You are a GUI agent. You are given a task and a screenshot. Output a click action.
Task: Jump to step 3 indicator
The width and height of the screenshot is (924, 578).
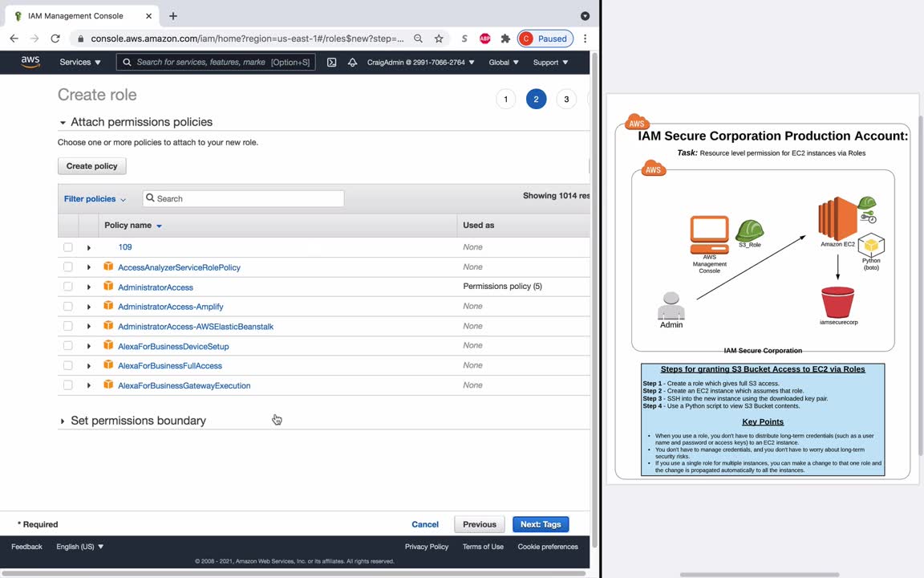coord(566,99)
